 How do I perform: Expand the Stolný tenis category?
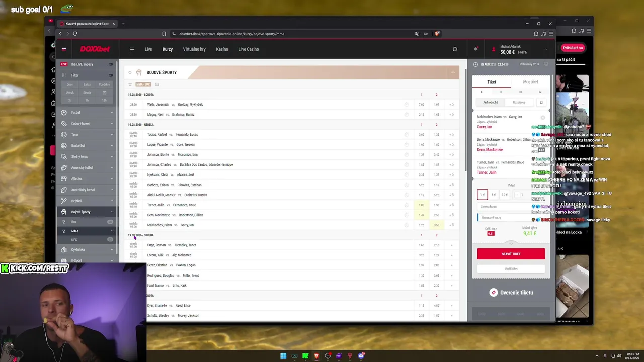pos(112,157)
